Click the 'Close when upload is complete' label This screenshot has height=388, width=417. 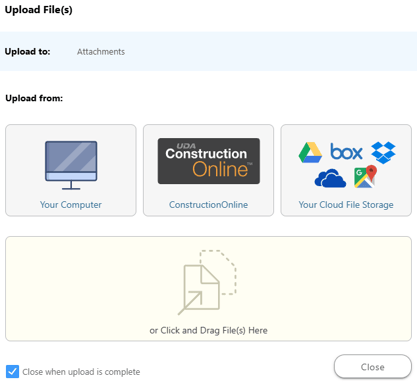point(81,372)
